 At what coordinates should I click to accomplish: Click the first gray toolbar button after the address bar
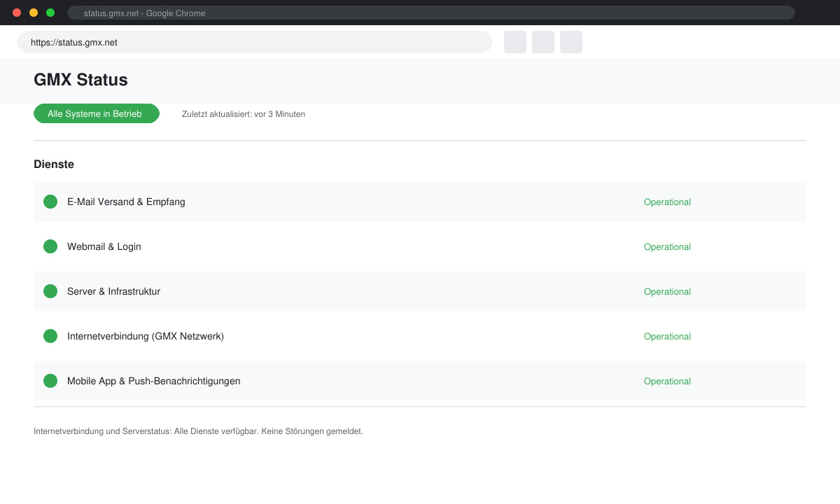click(515, 42)
